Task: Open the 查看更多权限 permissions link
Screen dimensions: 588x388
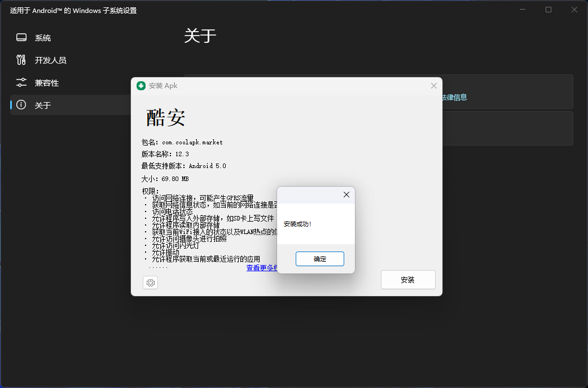Action: 260,268
